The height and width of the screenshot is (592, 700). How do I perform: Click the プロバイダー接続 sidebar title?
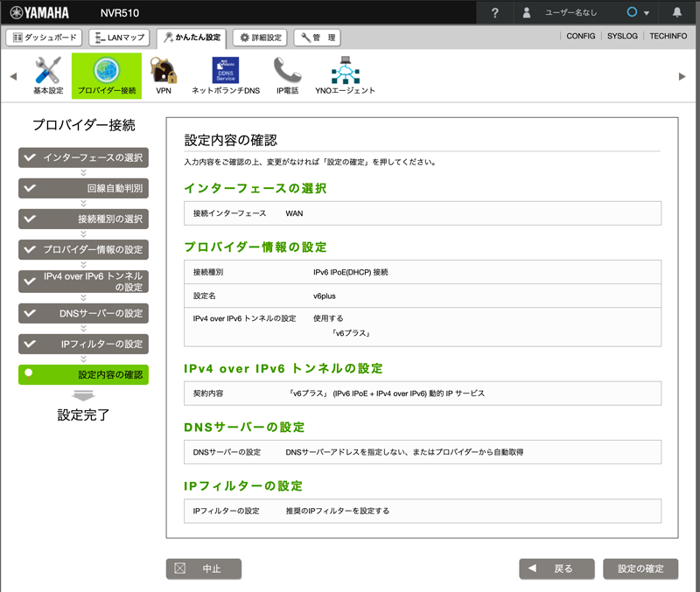(x=83, y=125)
